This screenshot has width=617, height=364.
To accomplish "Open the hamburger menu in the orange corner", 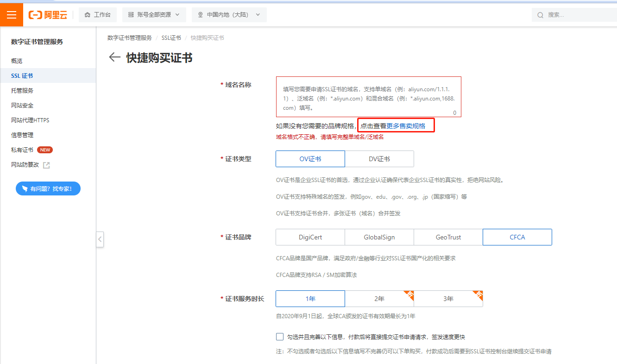I will 12,15.
